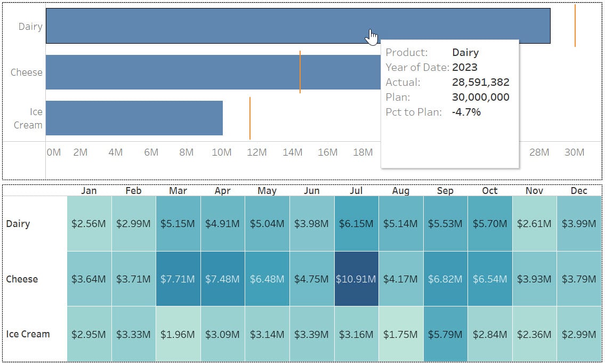Select the $5.79M Ice Cream cell under Sep
Viewport: 605px width, 364px height.
point(446,334)
